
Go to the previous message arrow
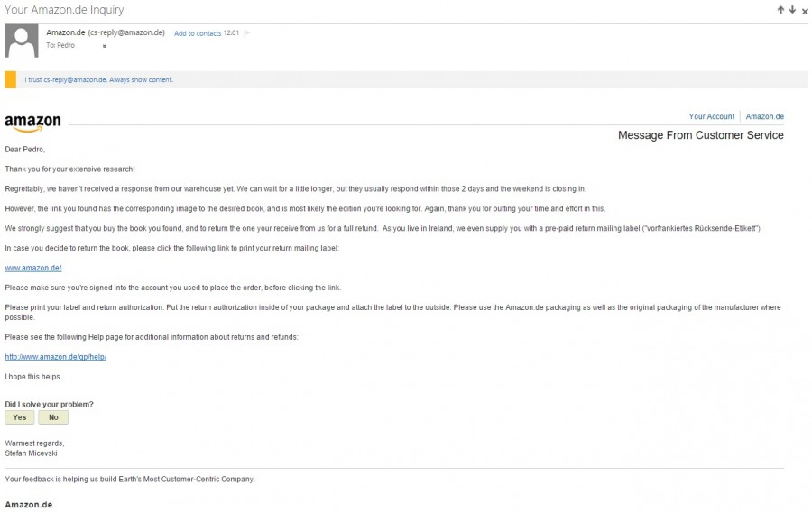point(781,10)
